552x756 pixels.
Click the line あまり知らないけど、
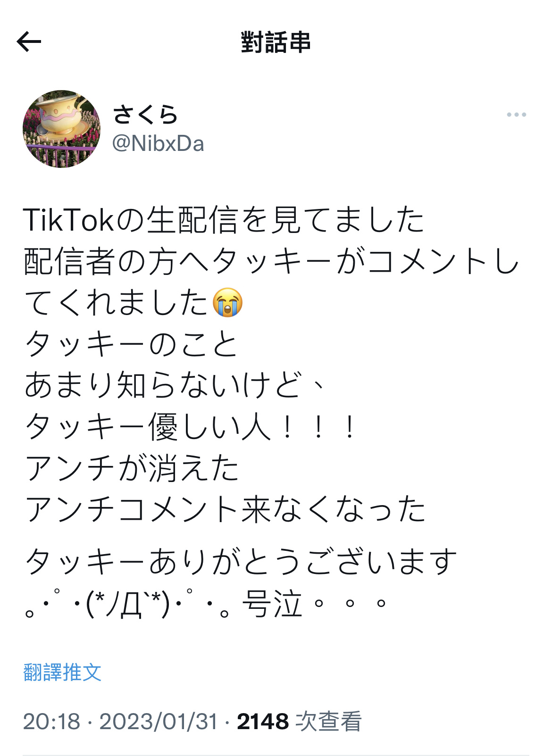tap(175, 385)
